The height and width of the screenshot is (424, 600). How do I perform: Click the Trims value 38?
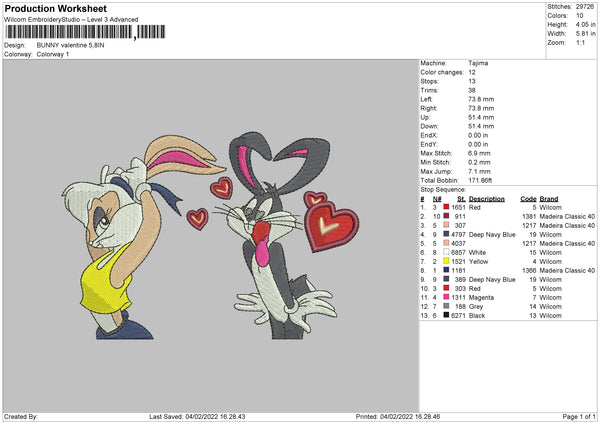click(472, 91)
